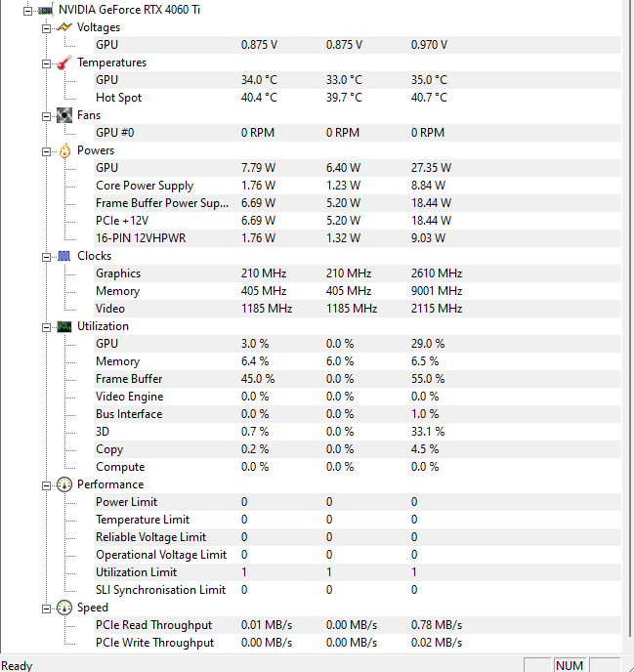Collapse the Performance section

pyautogui.click(x=46, y=484)
